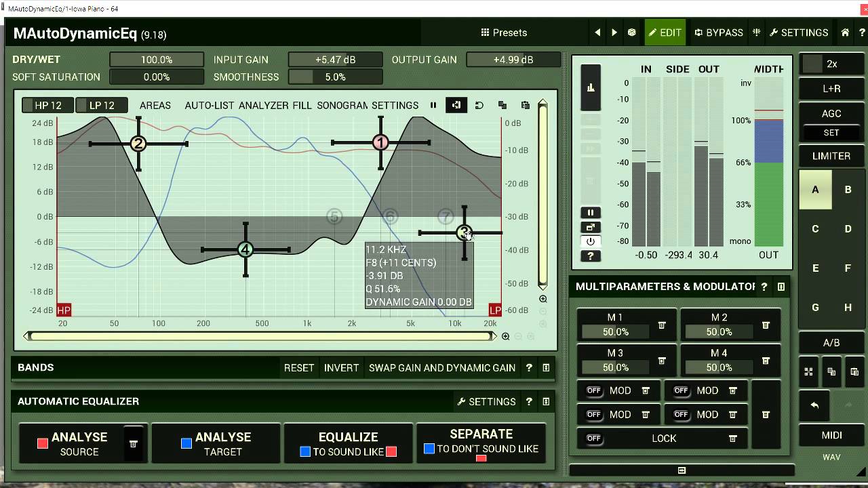Open the L+R channel mode selector
Image resolution: width=868 pixels, height=488 pixels.
tap(831, 88)
